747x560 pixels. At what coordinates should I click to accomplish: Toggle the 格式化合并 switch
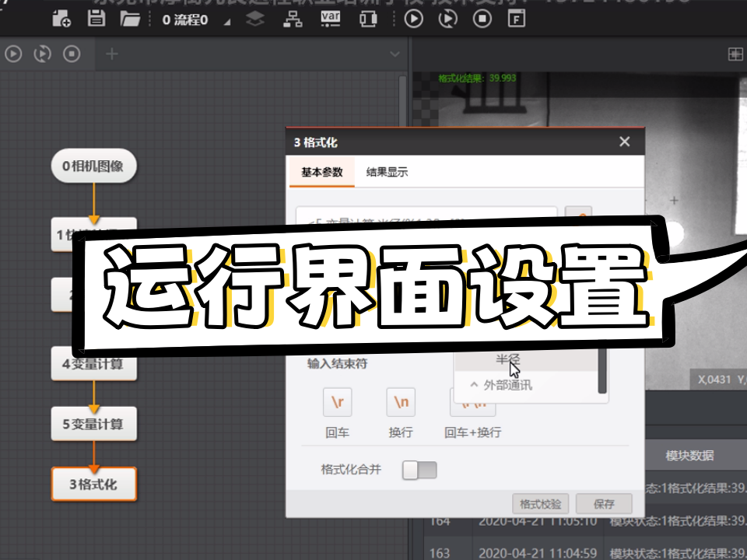[419, 470]
